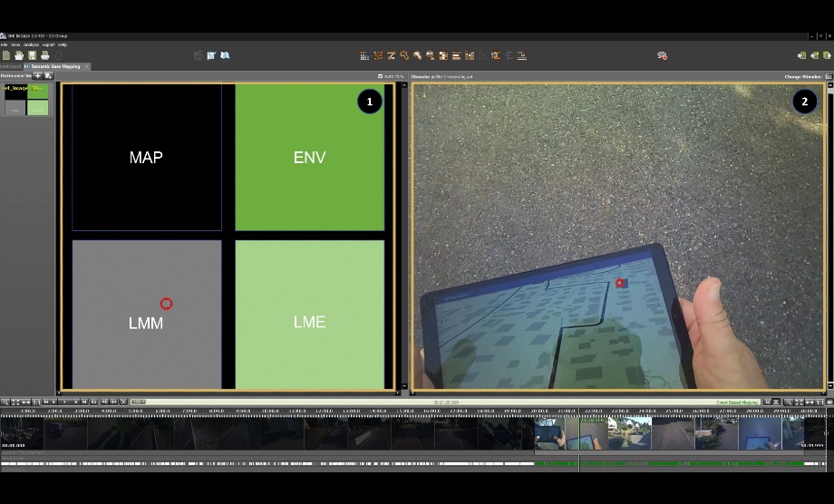
Task: Click the first grid icon in analysis toolbar
Action: click(364, 55)
